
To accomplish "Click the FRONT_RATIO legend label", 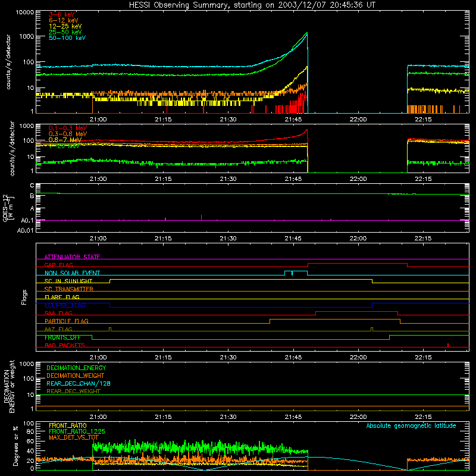I will point(68,425).
